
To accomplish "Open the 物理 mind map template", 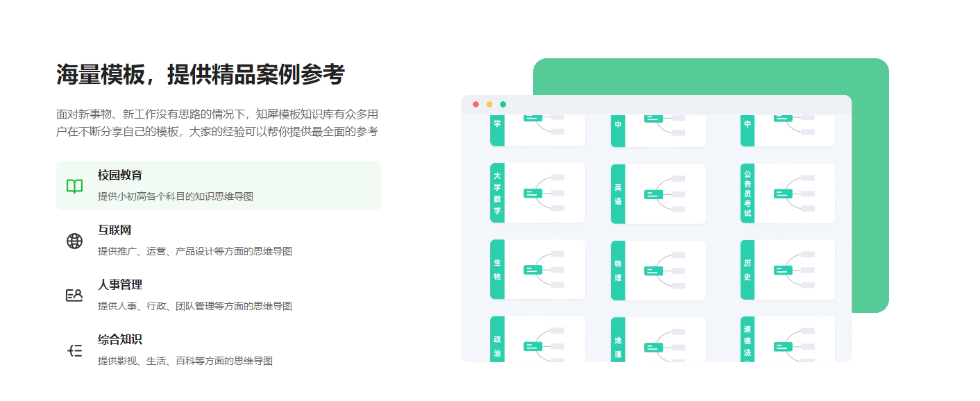I will pyautogui.click(x=658, y=271).
